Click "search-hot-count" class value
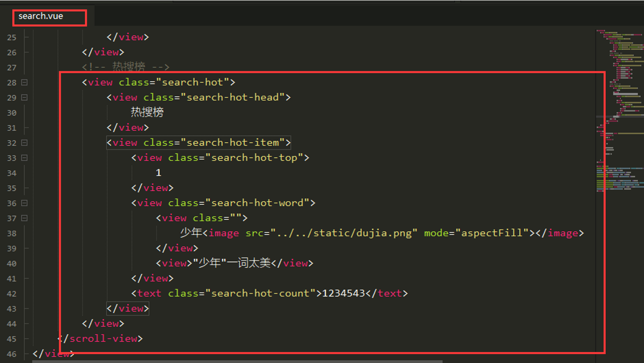644x363 pixels. (260, 294)
